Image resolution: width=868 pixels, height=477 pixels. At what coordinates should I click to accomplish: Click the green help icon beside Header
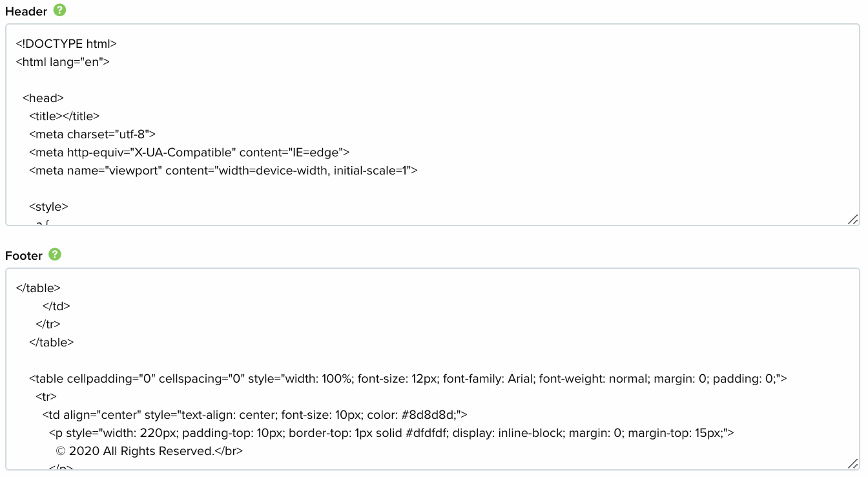coord(60,10)
